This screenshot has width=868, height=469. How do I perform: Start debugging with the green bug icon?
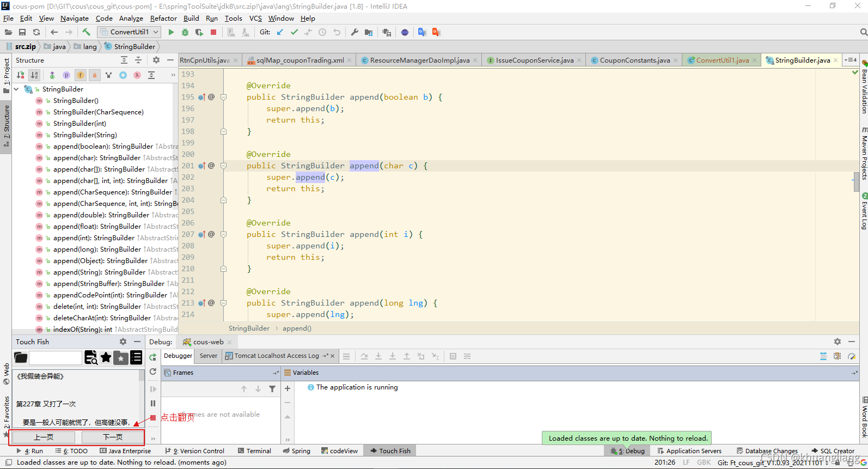[185, 32]
